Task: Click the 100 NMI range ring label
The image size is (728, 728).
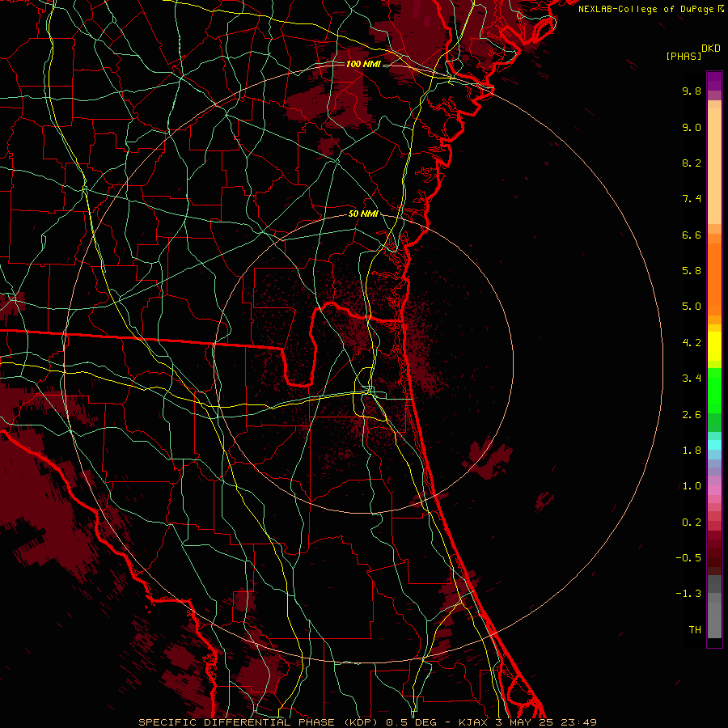Action: tap(363, 64)
